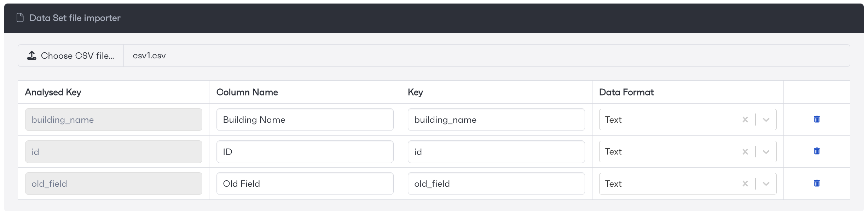
Task: Click the Choose CSV file button
Action: (71, 56)
